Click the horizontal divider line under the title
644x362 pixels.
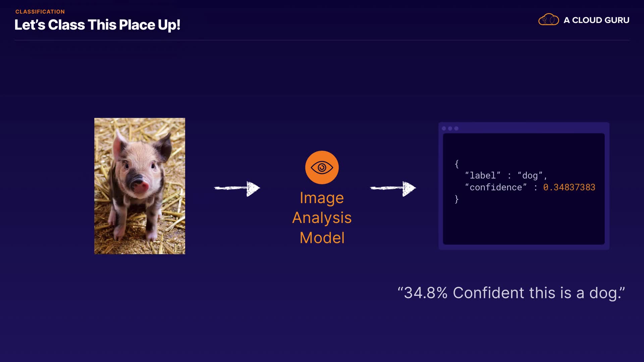pos(322,40)
